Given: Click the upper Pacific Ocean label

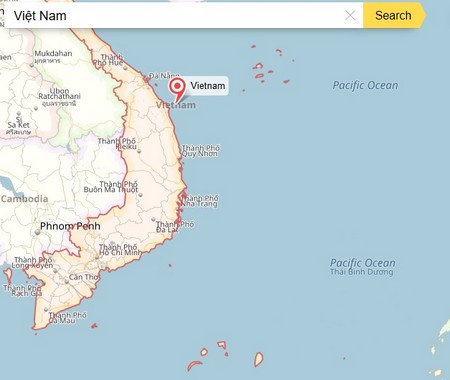Looking at the screenshot, I should coord(365,85).
